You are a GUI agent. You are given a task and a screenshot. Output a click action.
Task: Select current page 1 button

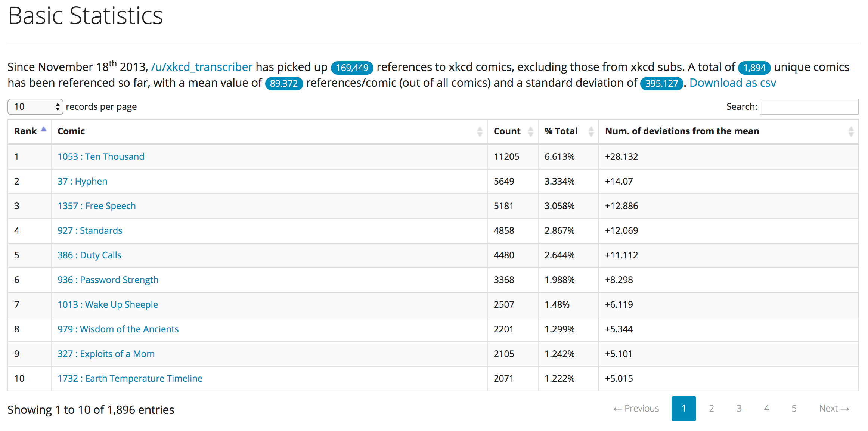(683, 409)
